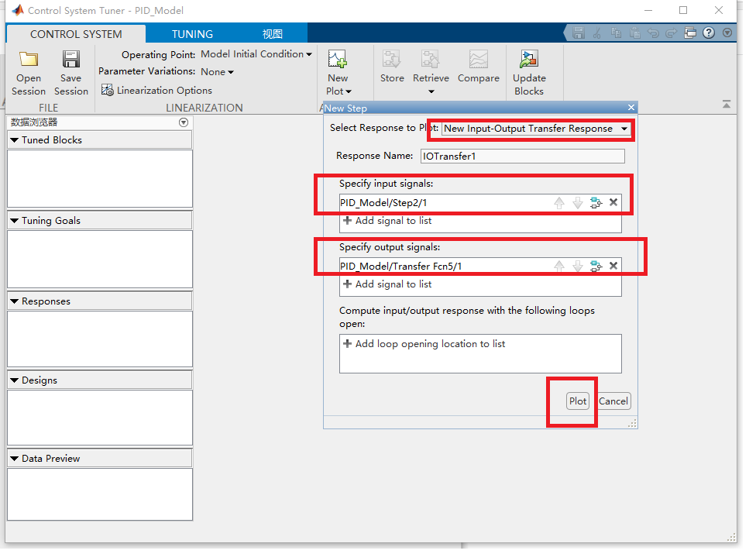756x554 pixels.
Task: Collapse the Data Preview section
Action: pyautogui.click(x=15, y=459)
